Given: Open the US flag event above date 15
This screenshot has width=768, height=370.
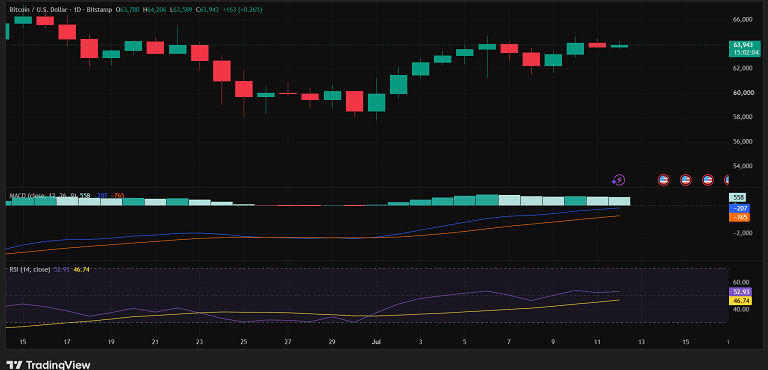Looking at the screenshot, I should 686,180.
